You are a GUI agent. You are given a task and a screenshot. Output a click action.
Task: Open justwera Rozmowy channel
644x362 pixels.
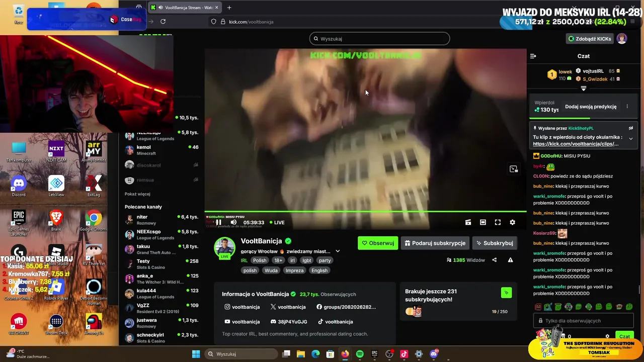[162, 323]
